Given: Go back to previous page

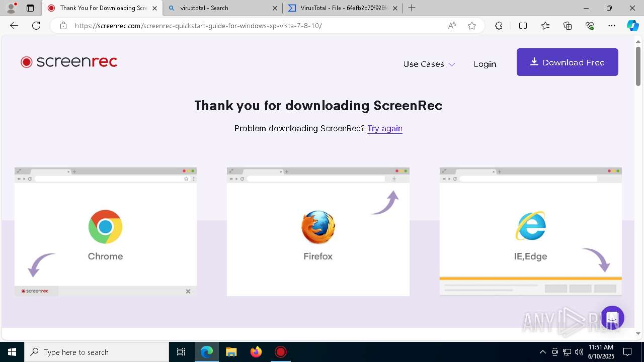Looking at the screenshot, I should point(14,26).
